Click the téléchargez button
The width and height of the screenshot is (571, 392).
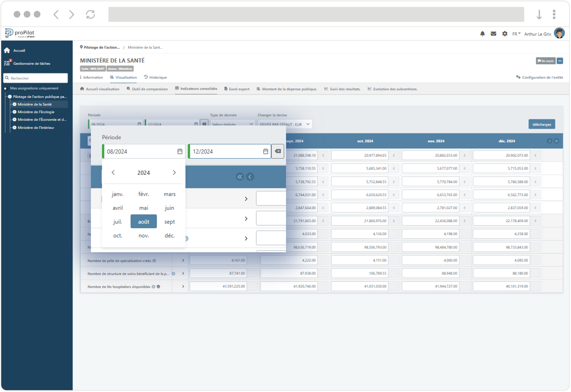[x=541, y=124]
